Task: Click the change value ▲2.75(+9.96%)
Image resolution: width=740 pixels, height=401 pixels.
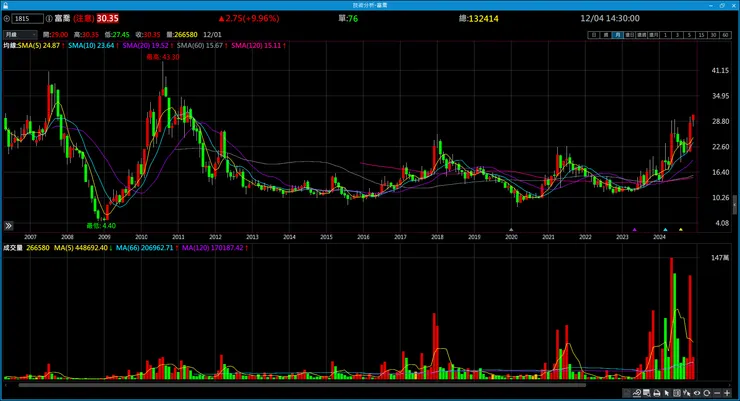Action: point(249,18)
